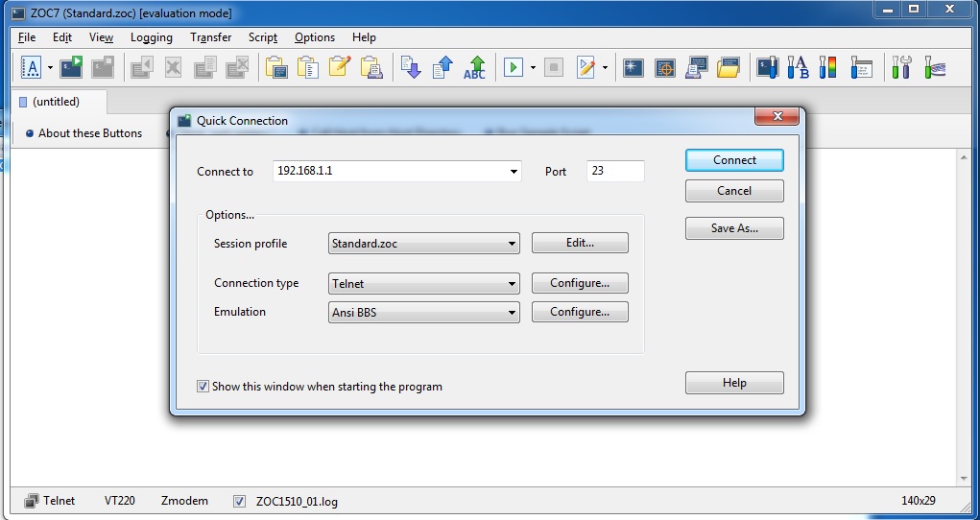The image size is (980, 520).
Task: Expand the Connect to address dropdown arrow
Action: pos(514,171)
